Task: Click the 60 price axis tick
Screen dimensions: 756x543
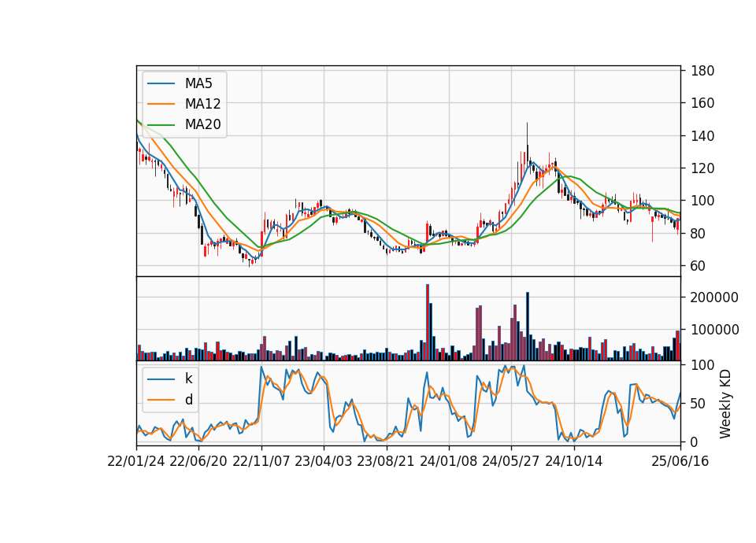Action: [699, 266]
